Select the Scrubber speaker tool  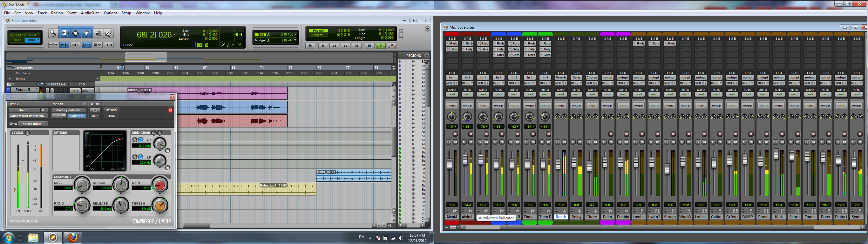point(98,33)
